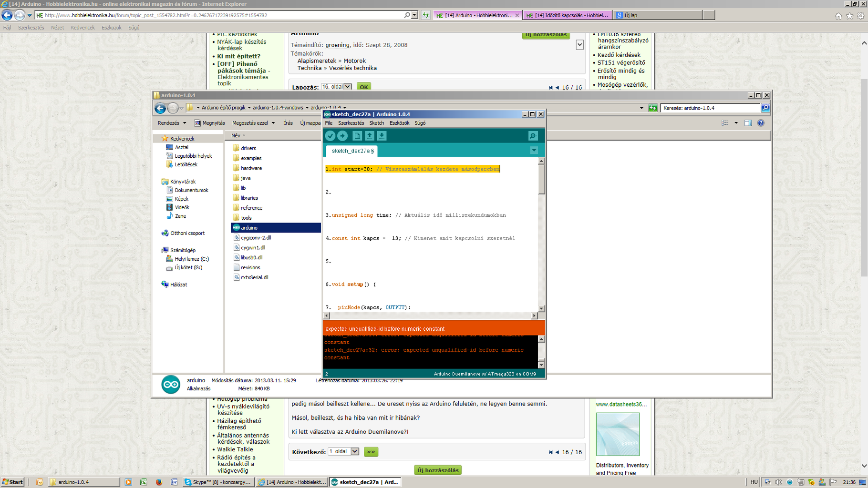The width and height of the screenshot is (868, 488).
Task: Open the Arduino Súgó menu
Action: click(x=420, y=123)
